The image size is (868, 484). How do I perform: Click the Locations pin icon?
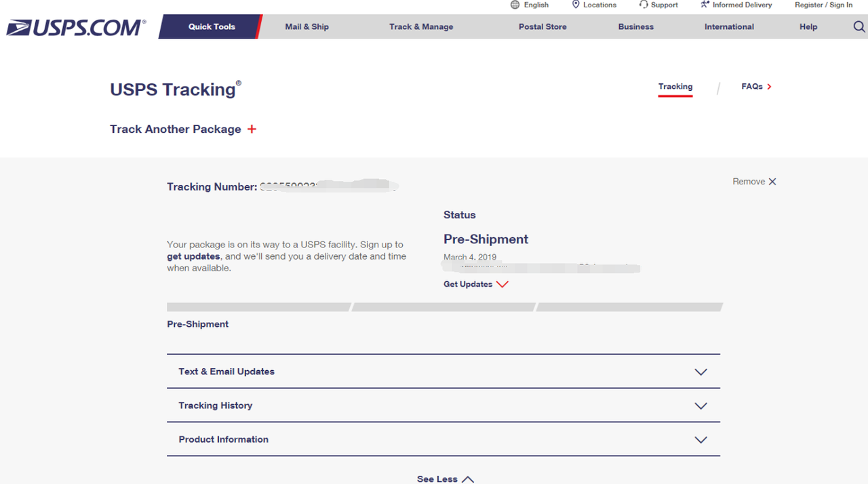coord(576,5)
